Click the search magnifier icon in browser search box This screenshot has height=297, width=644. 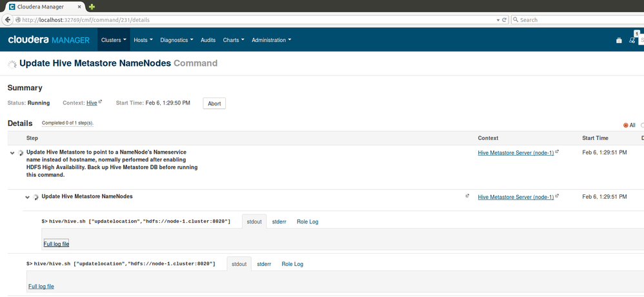[516, 20]
